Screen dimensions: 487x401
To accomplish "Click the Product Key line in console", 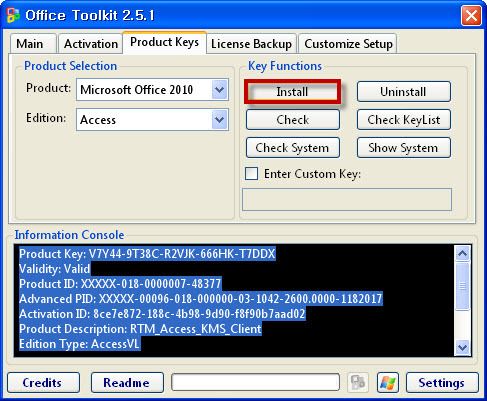I will [x=147, y=254].
